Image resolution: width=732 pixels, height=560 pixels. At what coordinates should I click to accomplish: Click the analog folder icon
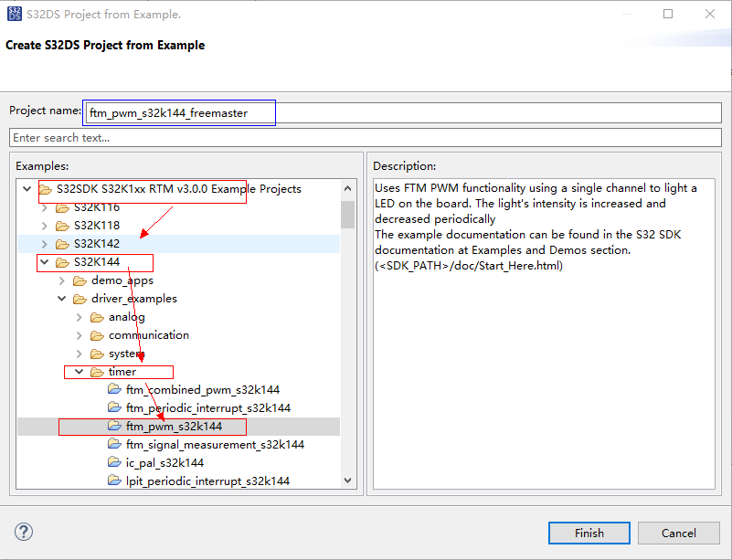pyautogui.click(x=97, y=317)
